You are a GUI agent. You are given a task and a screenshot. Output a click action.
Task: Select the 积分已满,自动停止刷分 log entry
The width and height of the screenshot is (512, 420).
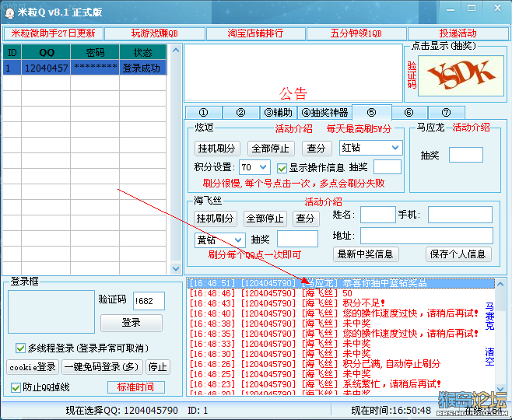click(342, 364)
